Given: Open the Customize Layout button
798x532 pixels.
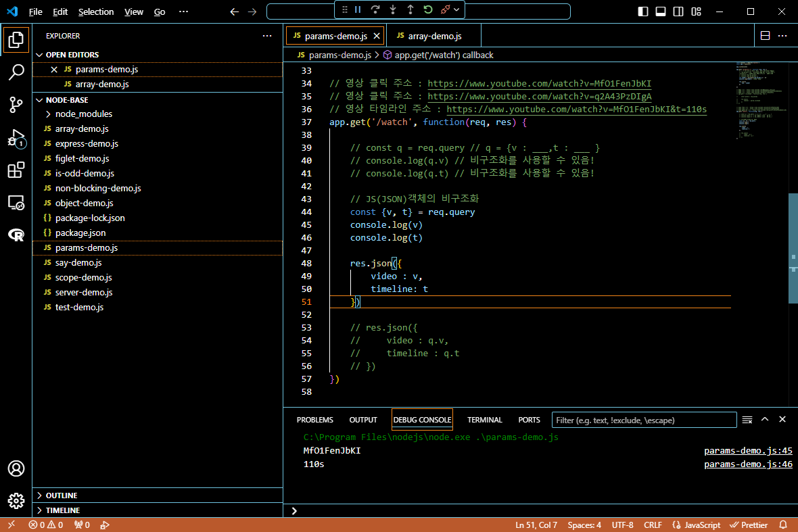Looking at the screenshot, I should pyautogui.click(x=696, y=11).
